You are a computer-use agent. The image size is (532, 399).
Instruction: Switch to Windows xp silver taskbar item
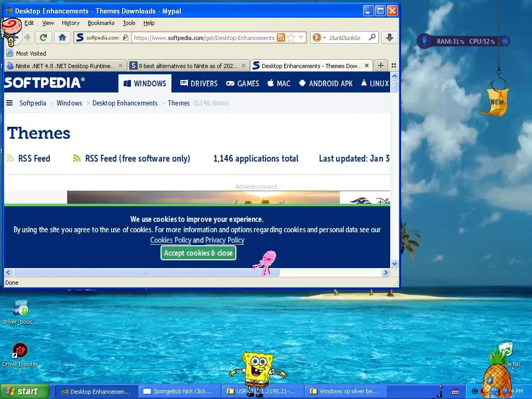[345, 392]
